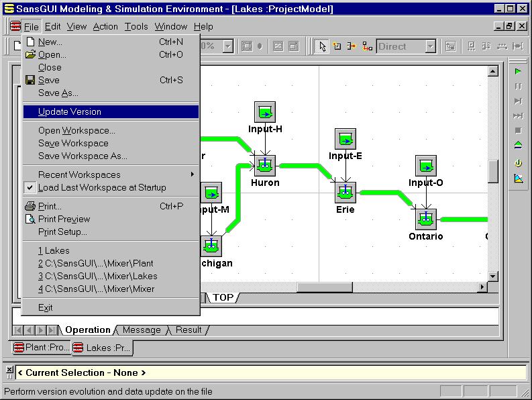Select Print Preview menu entry
The image size is (532, 400).
click(64, 219)
